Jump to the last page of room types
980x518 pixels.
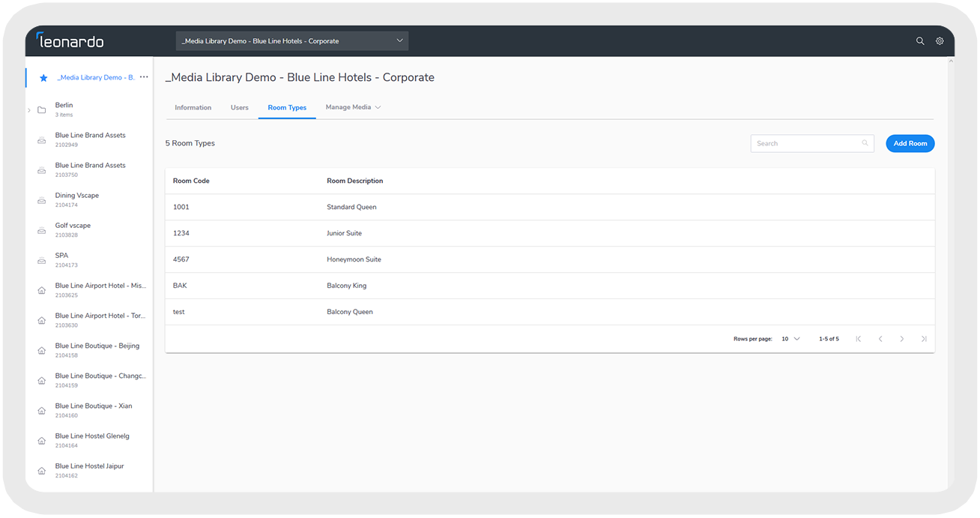pyautogui.click(x=924, y=339)
